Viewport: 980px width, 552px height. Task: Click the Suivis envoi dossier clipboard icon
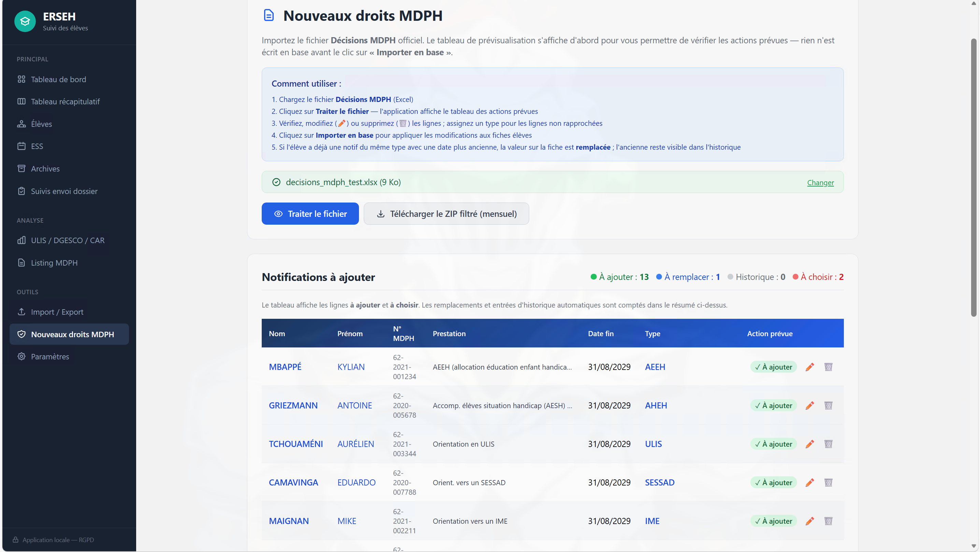click(x=21, y=191)
